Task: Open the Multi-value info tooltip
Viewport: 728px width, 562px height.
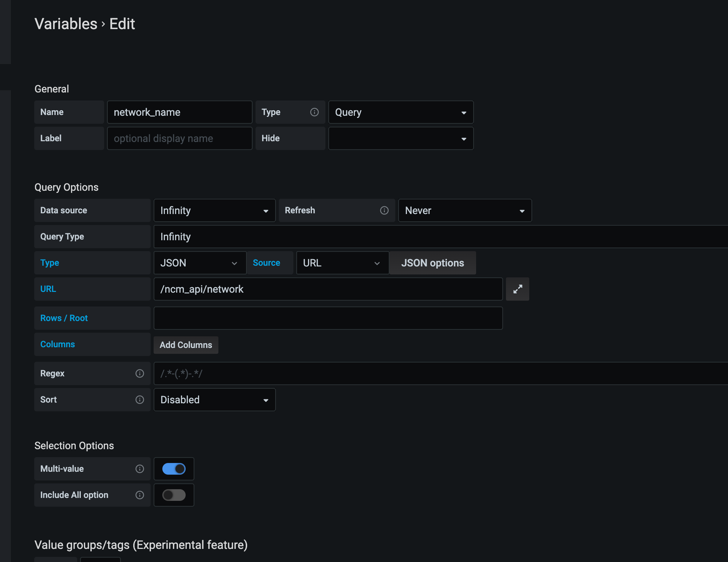Action: coord(140,469)
